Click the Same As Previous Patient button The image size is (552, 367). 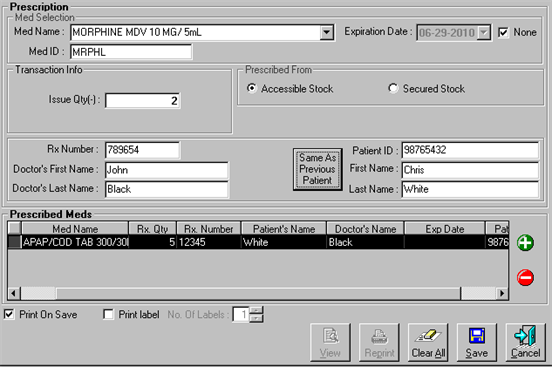318,169
